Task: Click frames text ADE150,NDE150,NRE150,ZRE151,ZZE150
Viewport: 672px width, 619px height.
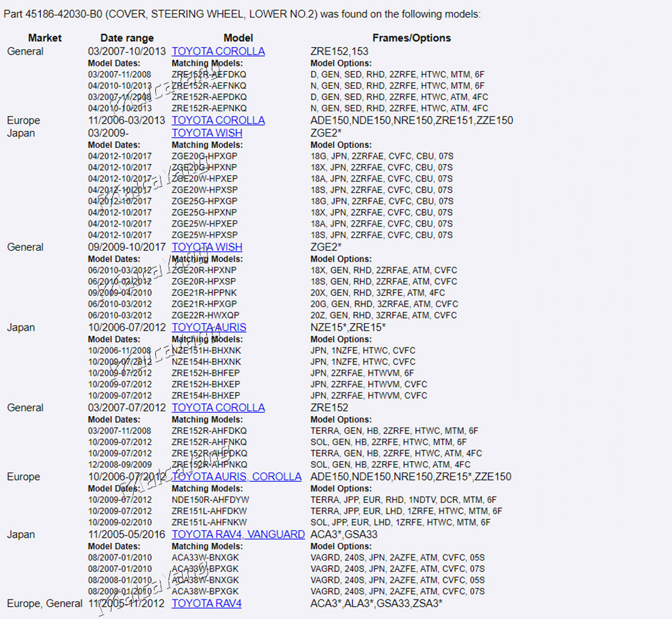Action: 412,120
